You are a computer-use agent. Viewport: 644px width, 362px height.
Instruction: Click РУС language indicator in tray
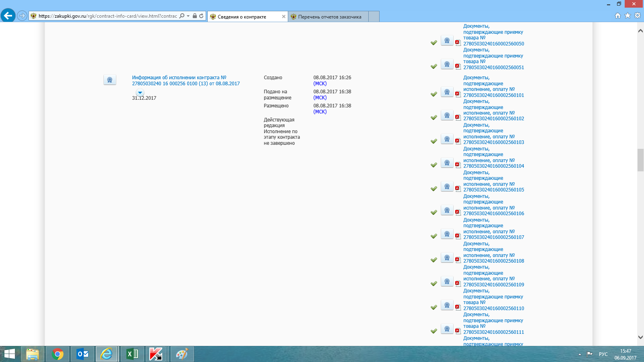point(603,354)
